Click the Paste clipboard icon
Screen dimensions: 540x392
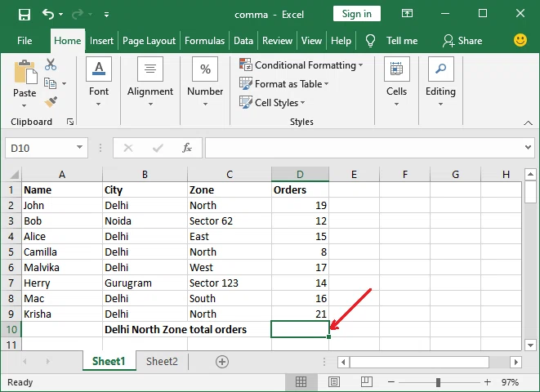click(x=25, y=72)
